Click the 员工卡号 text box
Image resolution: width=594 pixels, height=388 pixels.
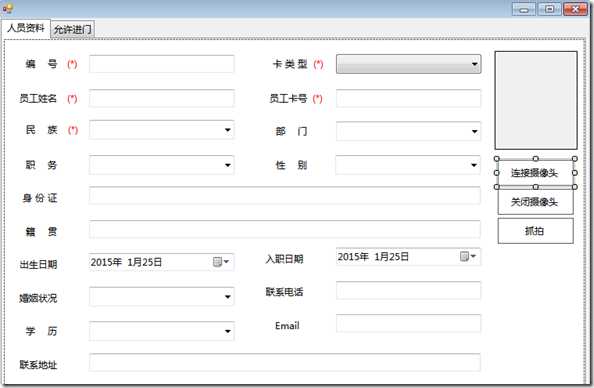pyautogui.click(x=408, y=99)
